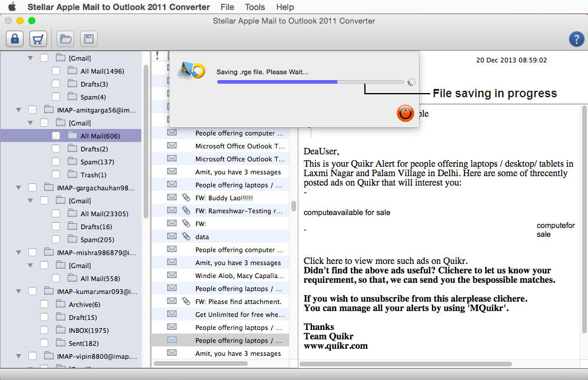Collapse the IMAP-amitgarga56 account tree
This screenshot has height=380, width=588.
[x=18, y=110]
